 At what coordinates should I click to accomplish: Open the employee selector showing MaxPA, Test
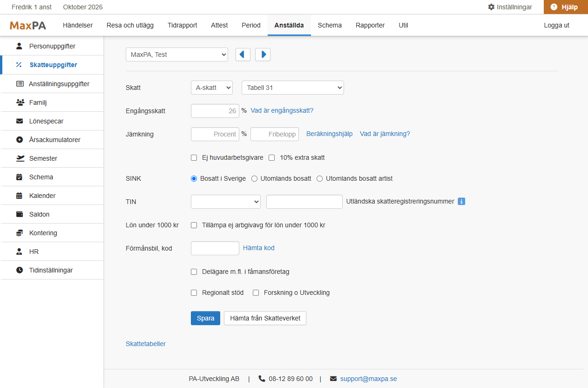pyautogui.click(x=177, y=54)
